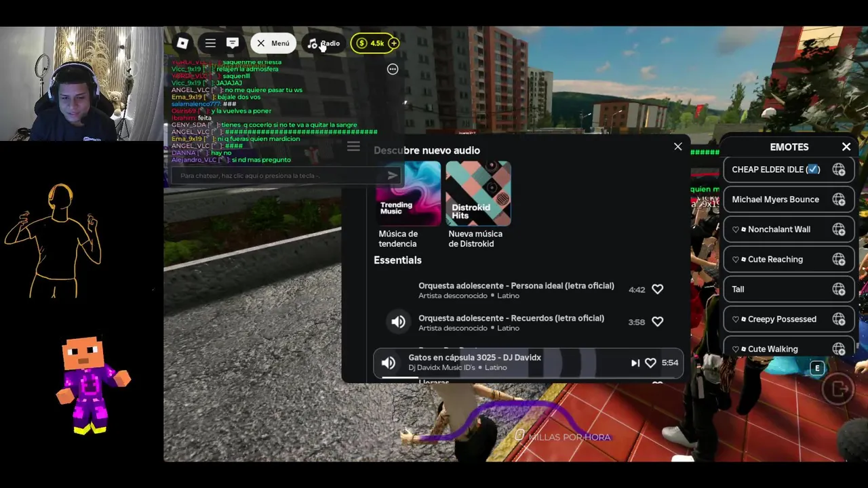Click globe icon for Tall emote
The height and width of the screenshot is (488, 868).
click(839, 289)
